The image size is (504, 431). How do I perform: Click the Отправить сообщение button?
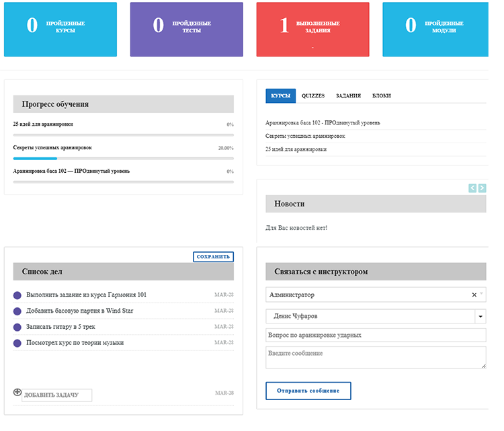click(308, 391)
